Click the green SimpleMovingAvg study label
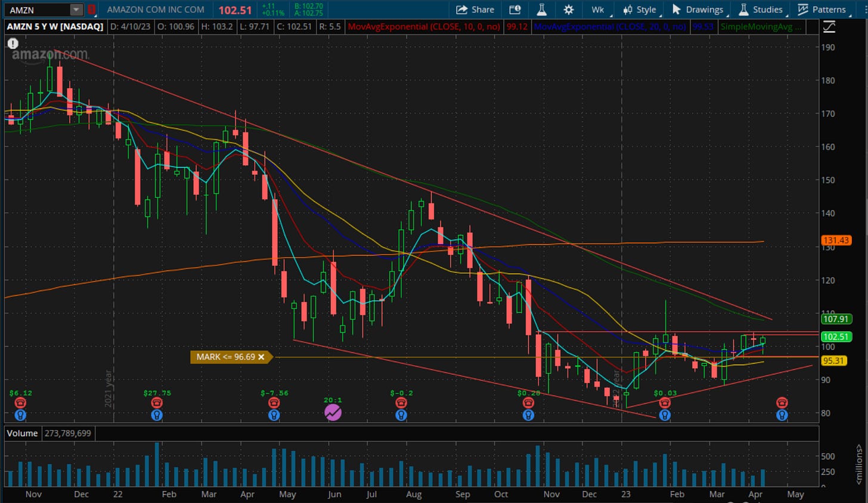The image size is (868, 503). [x=761, y=27]
